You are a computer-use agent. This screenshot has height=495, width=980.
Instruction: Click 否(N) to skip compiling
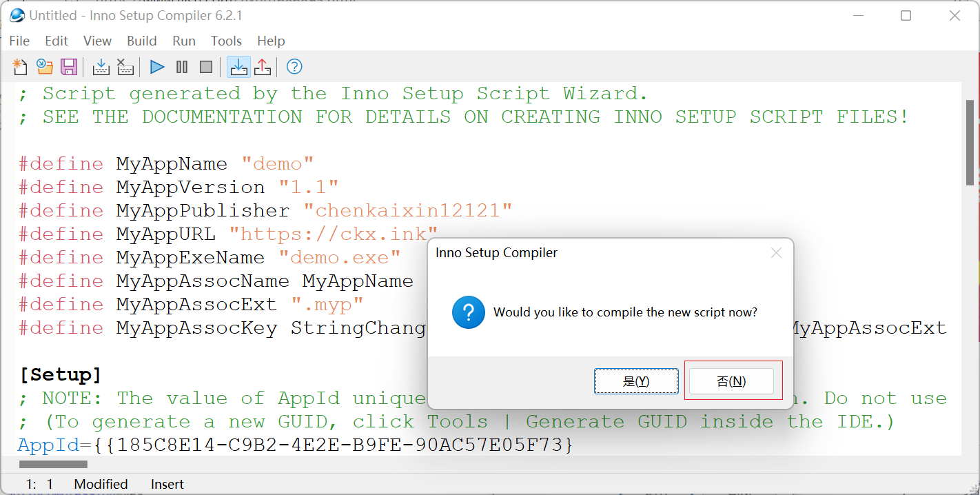click(x=731, y=381)
